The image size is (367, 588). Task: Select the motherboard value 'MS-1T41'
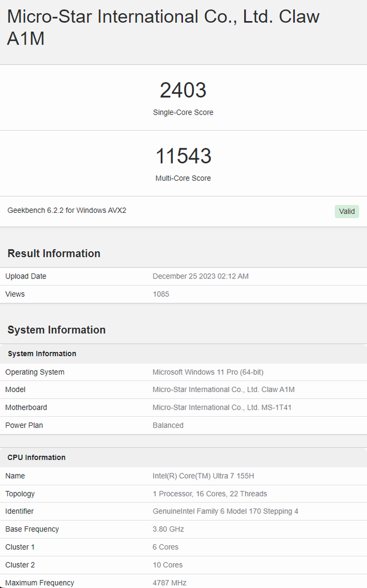[x=276, y=407]
